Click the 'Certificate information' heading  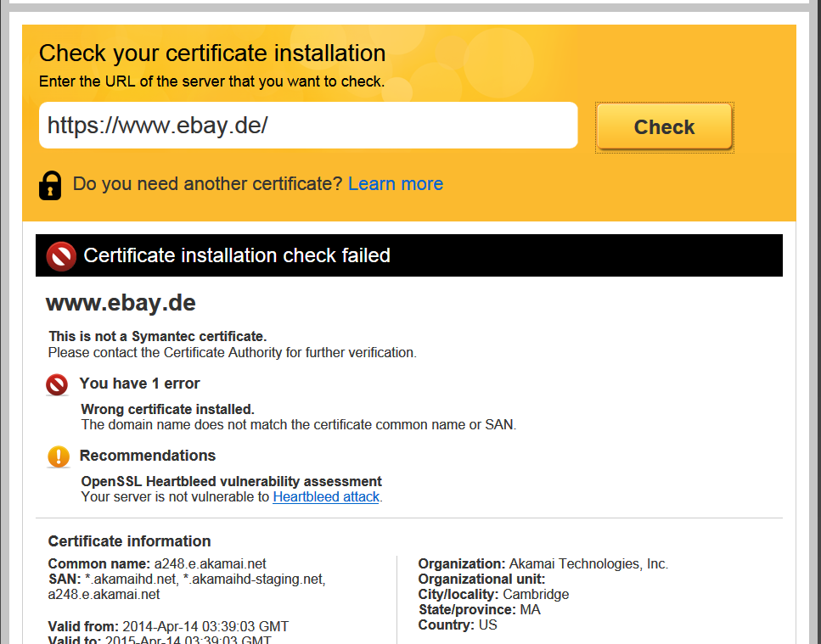[129, 541]
